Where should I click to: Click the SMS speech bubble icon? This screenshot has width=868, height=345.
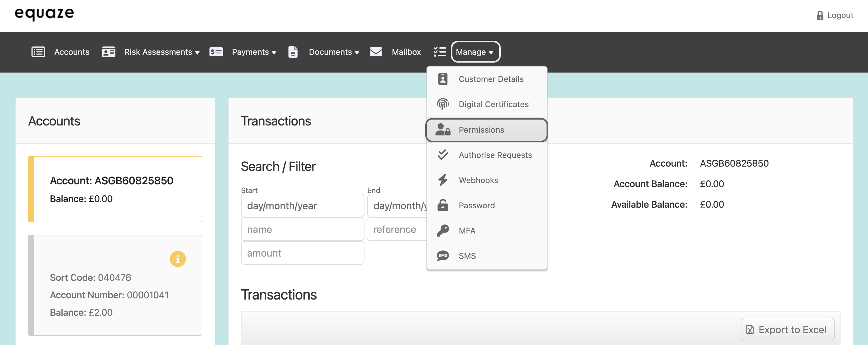tap(442, 255)
